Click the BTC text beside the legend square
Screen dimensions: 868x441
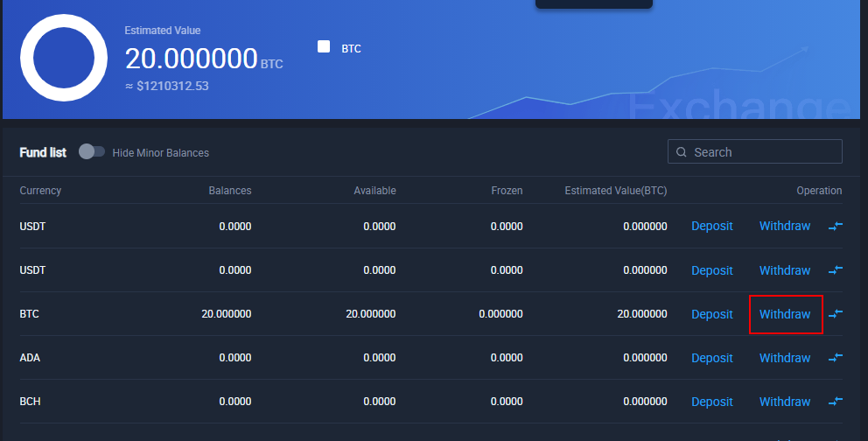[x=351, y=49]
